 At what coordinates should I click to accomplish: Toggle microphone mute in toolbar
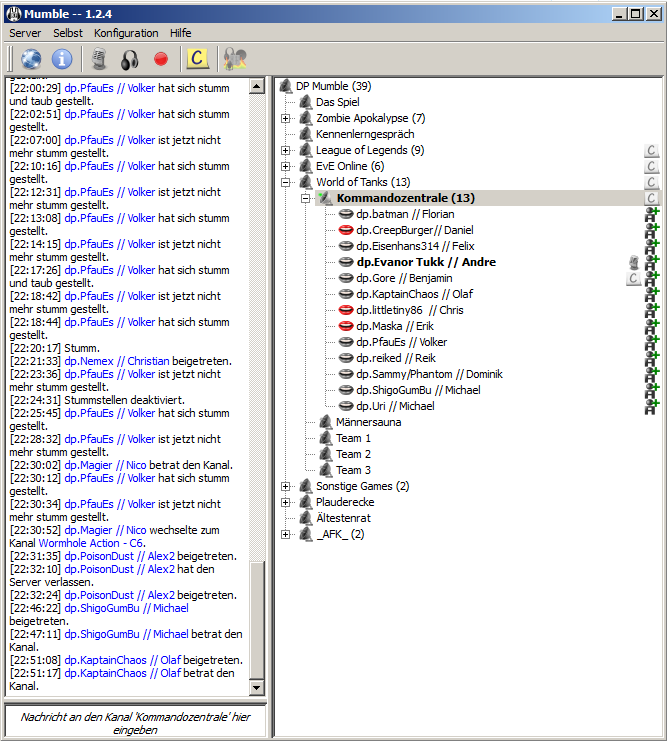coord(99,59)
